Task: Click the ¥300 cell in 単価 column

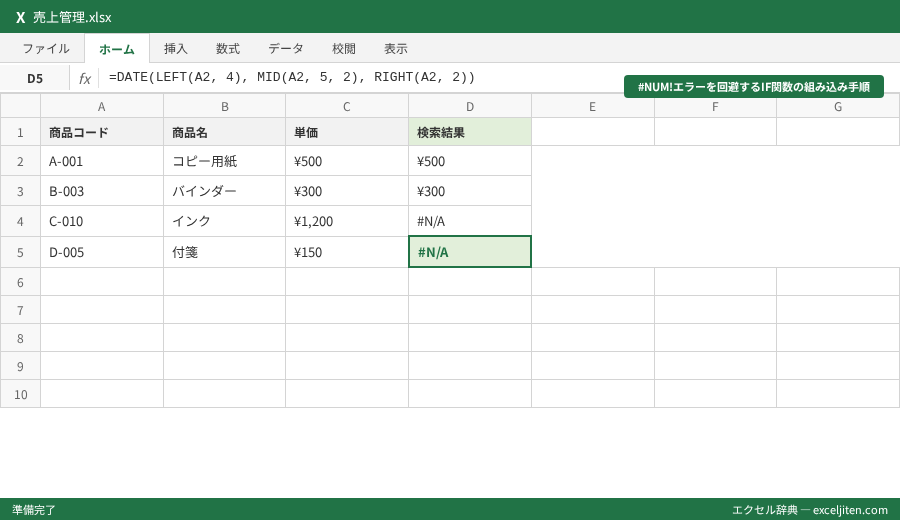Action: pos(347,191)
